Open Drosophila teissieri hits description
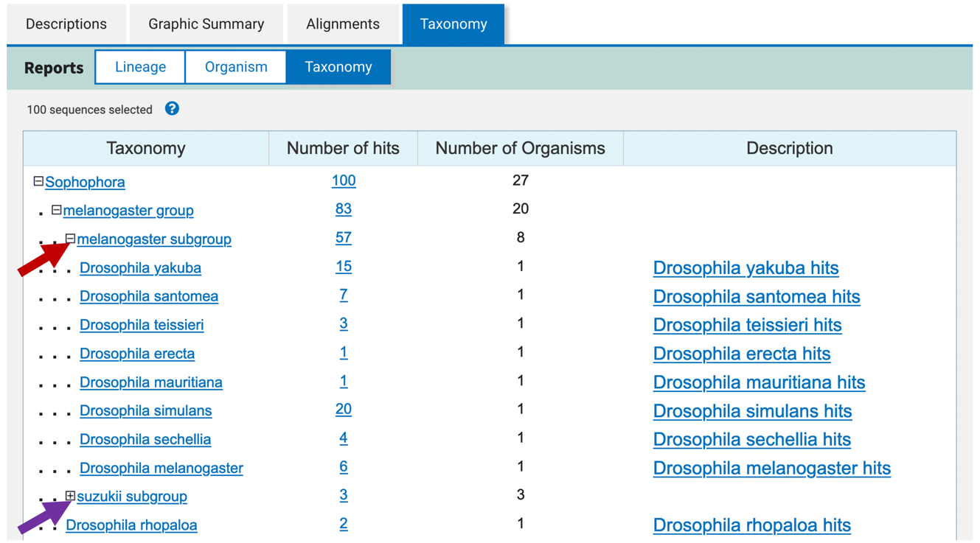 tap(747, 326)
